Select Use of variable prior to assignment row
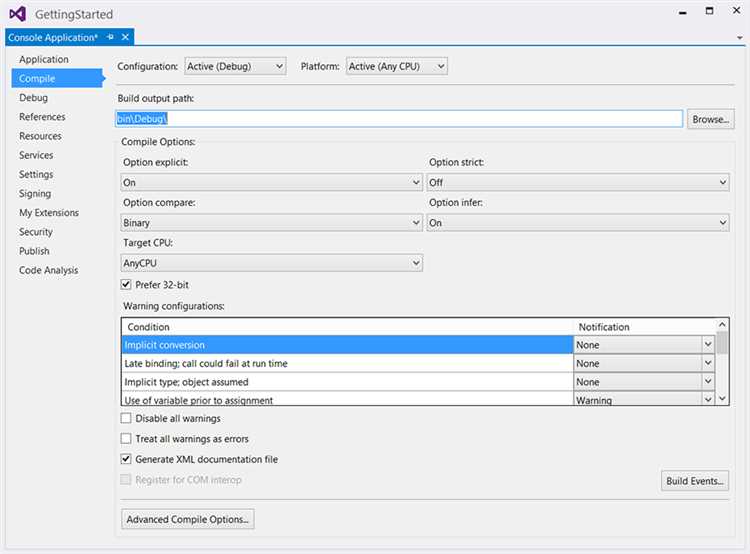Screen dimensions: 750x554 347,399
